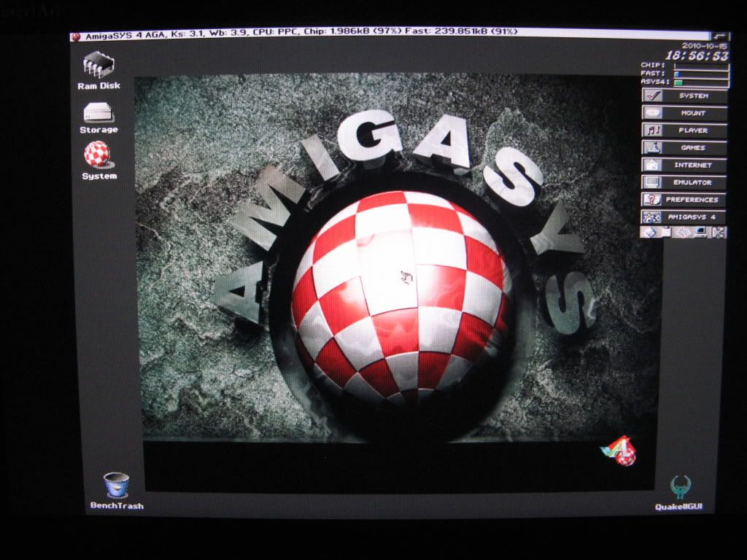This screenshot has height=560, width=747.
Task: Click the ASYS4 disk usage gauge bar
Action: pyautogui.click(x=701, y=82)
